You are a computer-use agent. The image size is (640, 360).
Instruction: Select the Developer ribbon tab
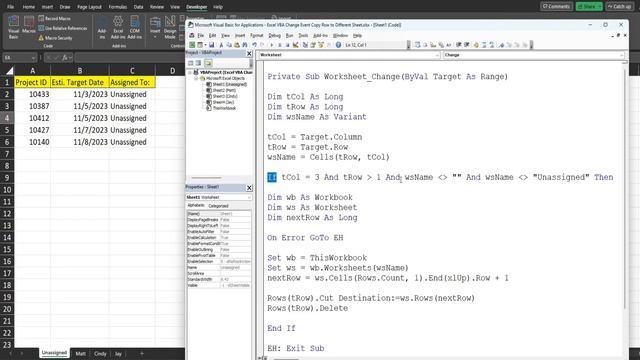click(196, 7)
